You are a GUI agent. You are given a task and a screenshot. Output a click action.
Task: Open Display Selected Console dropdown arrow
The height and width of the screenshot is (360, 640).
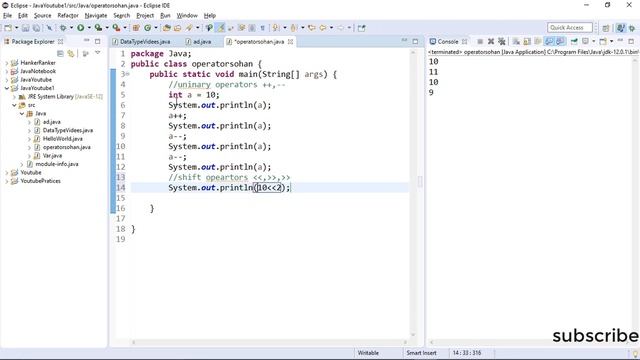[x=593, y=41]
